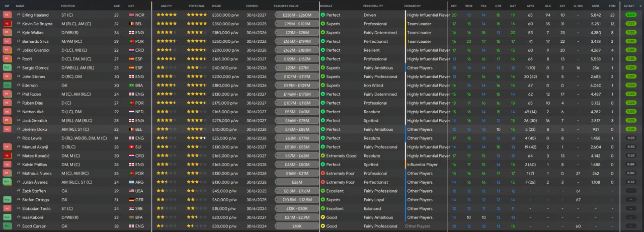
Task: Sort table by the POSITION column header
Action: [68, 6]
